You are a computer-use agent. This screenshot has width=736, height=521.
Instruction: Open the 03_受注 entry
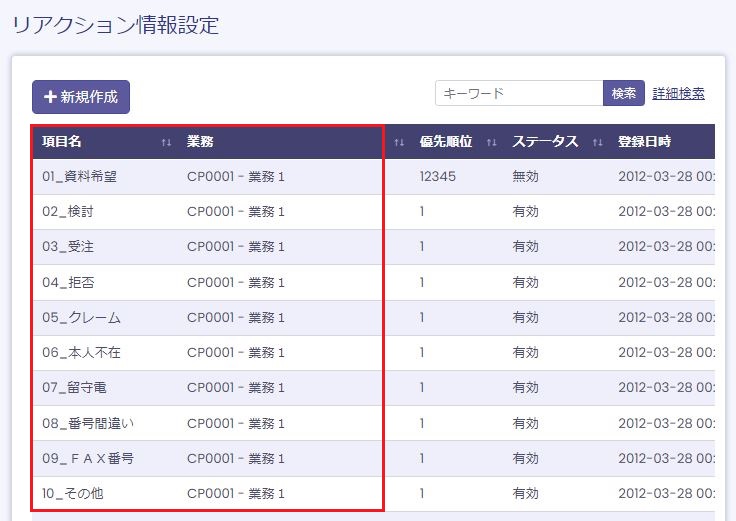pos(68,247)
